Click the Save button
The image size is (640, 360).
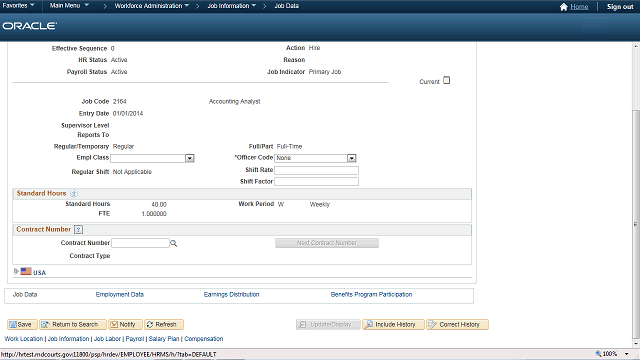[22, 324]
